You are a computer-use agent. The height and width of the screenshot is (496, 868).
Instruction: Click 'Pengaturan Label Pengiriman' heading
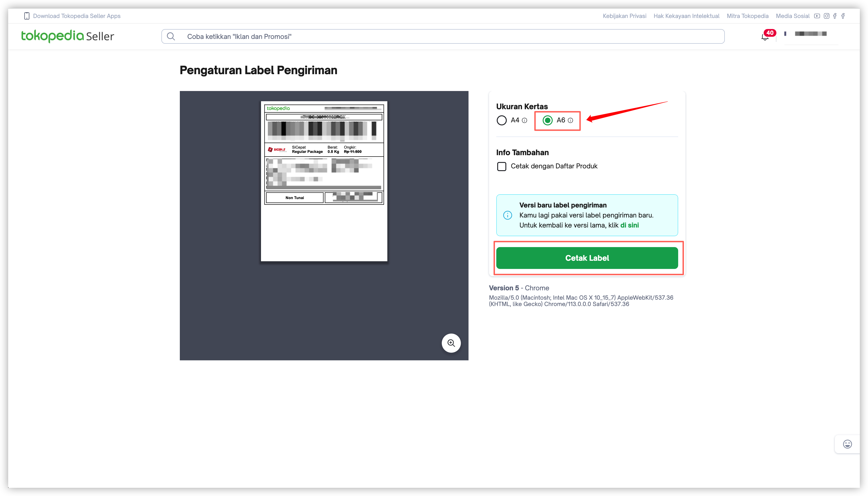point(258,70)
